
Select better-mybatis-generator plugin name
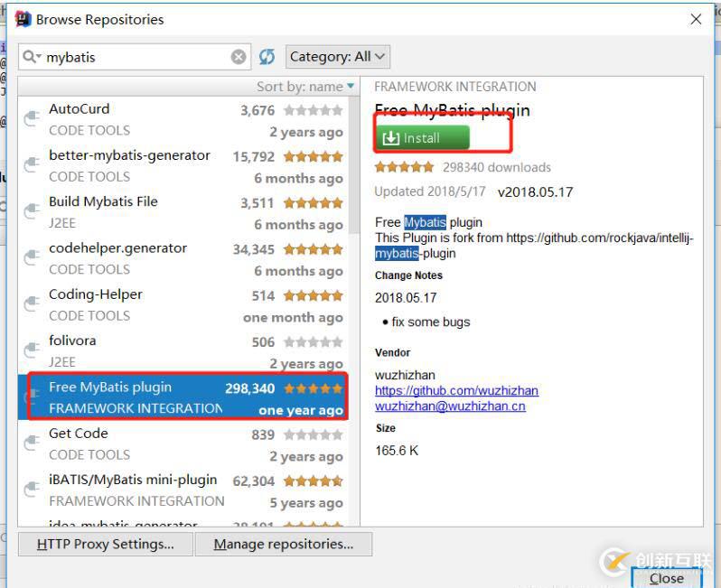pyautogui.click(x=129, y=155)
